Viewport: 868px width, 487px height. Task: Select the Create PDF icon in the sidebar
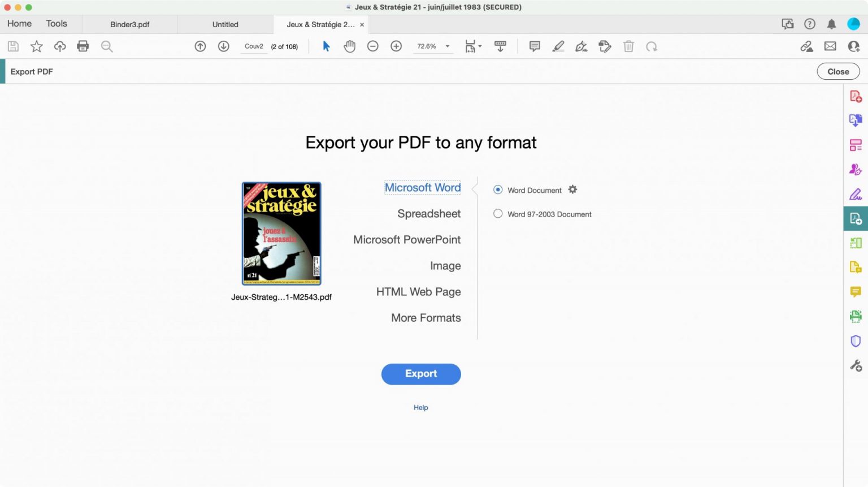855,96
